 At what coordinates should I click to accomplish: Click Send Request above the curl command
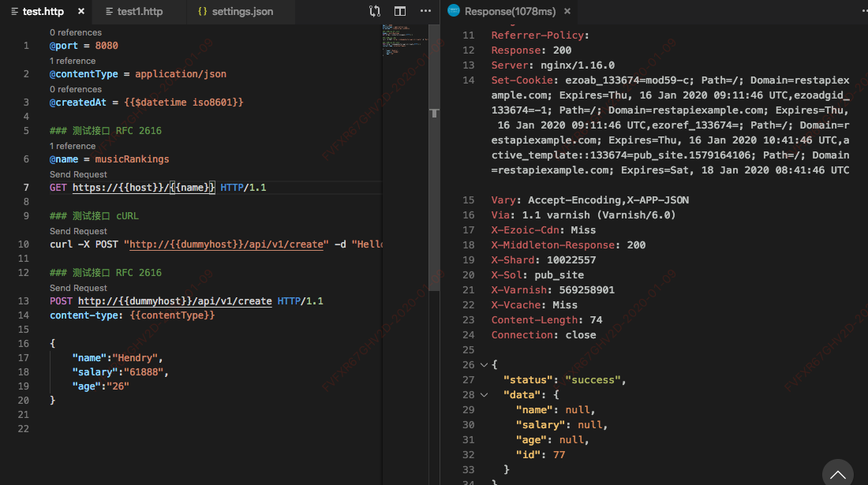pos(78,231)
